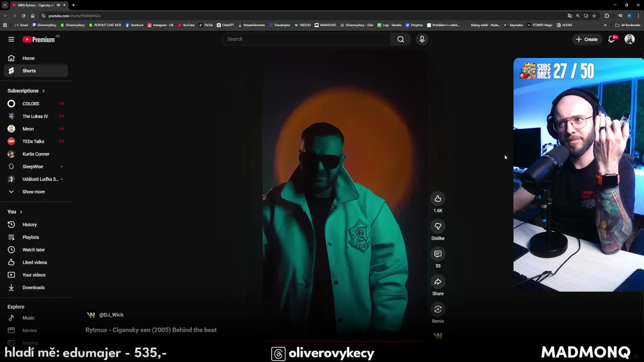Screen dimensions: 644x362
Task: Open the Meon subscription channel
Action: click(36, 129)
